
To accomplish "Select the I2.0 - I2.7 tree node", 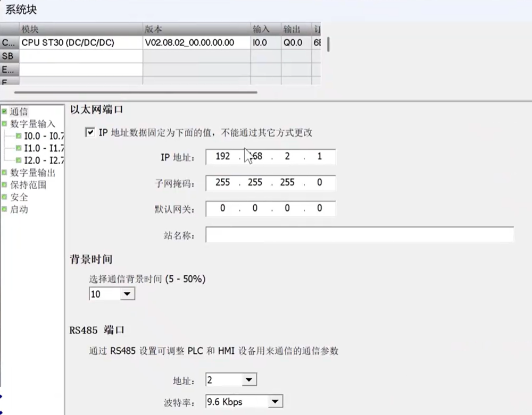I will click(x=44, y=160).
